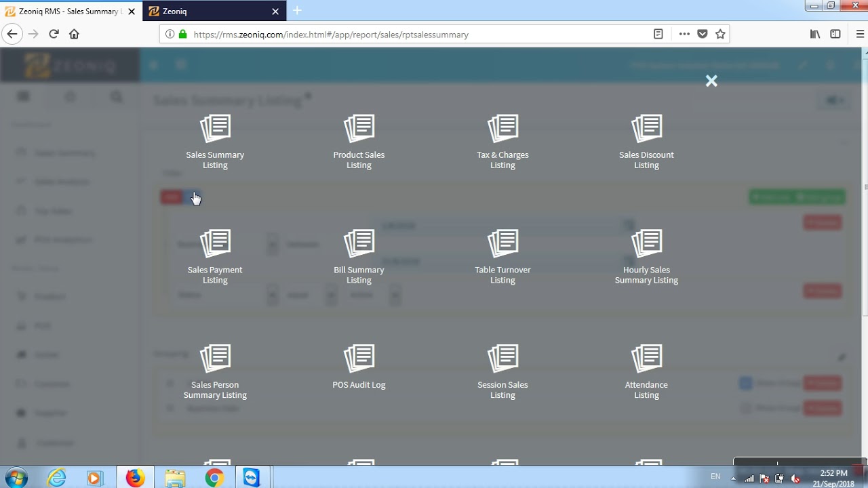This screenshot has width=868, height=488.
Task: Open Firefox from the taskbar
Action: [x=135, y=478]
